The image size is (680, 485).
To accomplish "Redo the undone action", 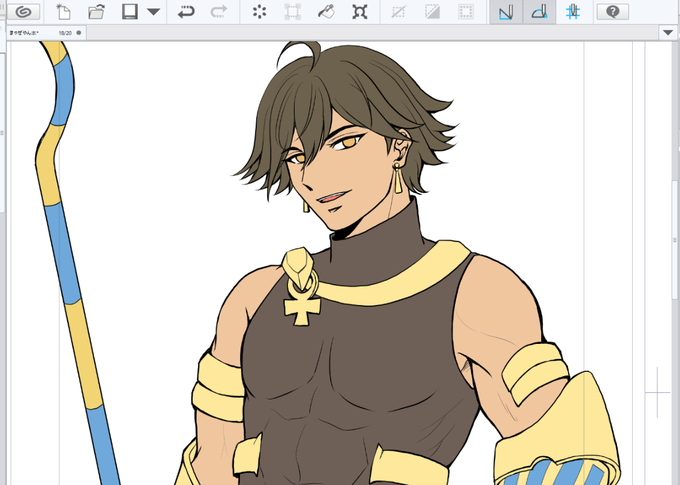I will (219, 12).
